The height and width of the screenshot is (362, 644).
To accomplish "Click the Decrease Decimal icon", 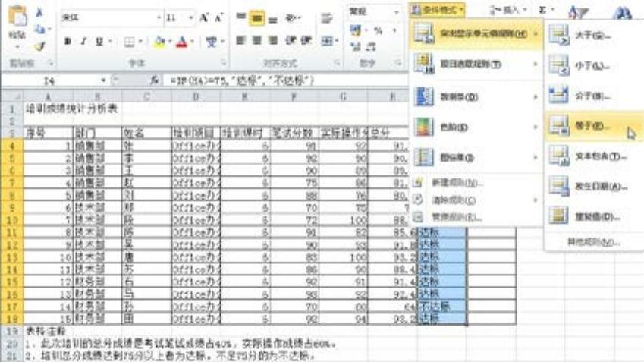I will point(371,46).
